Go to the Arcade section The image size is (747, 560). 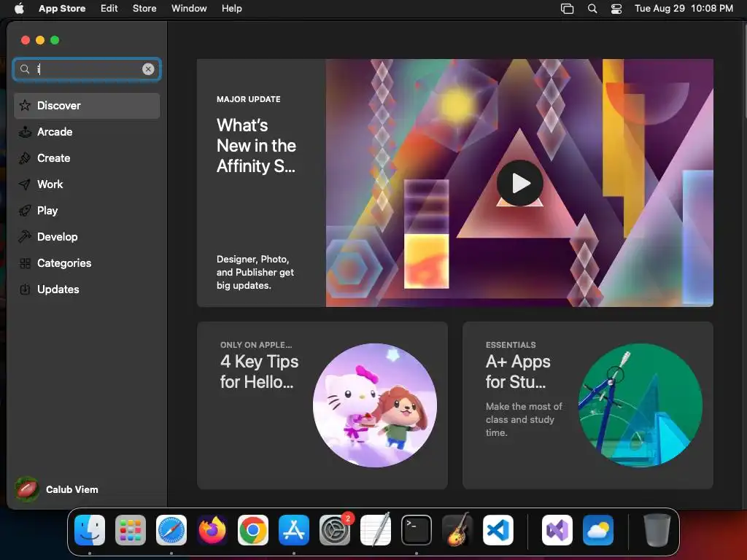click(87, 132)
